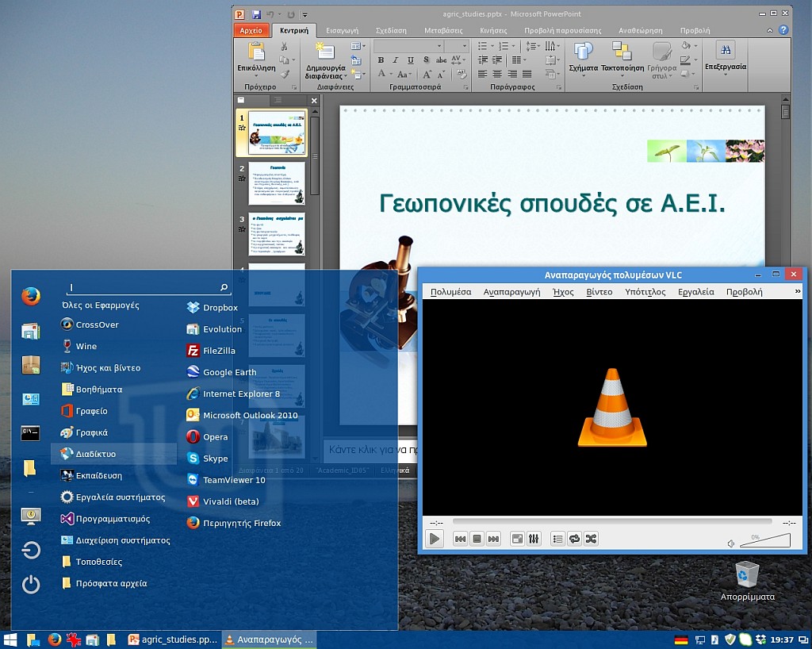
Task: Click the PowerPoint vertical scrollbar thumb
Action: (x=785, y=112)
